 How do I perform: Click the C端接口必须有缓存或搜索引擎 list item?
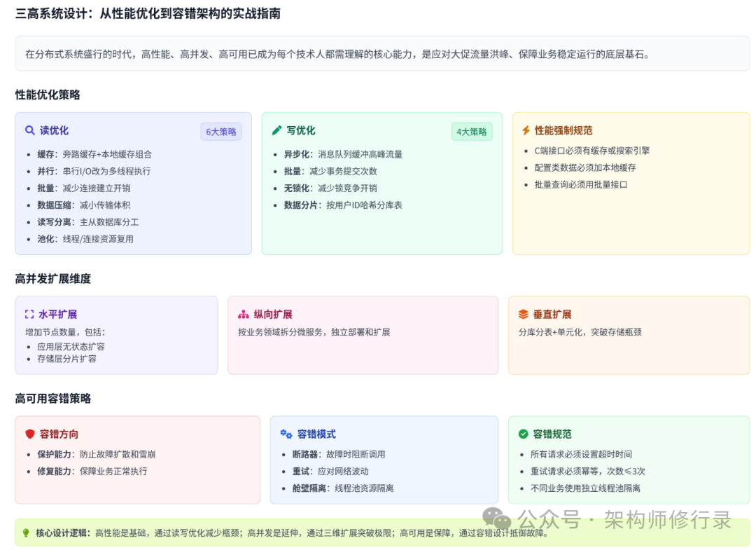592,151
